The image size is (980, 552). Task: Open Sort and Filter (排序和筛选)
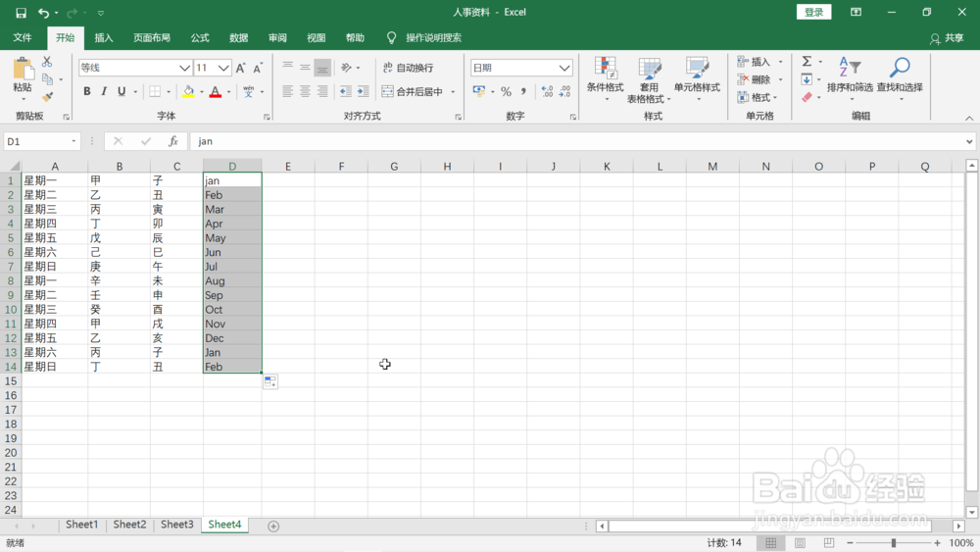pyautogui.click(x=850, y=78)
